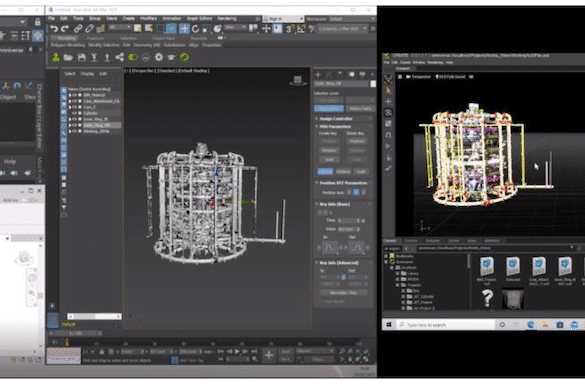Click the scene explorer horizontal scrollbar

[94, 316]
